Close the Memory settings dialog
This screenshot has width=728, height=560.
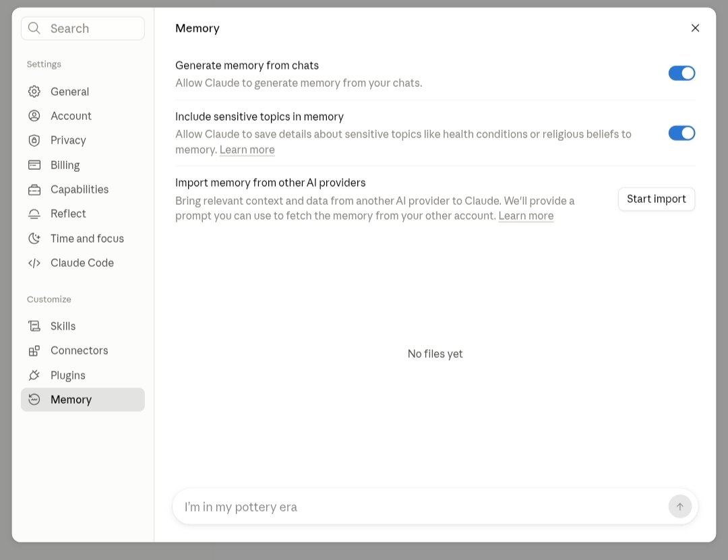coord(695,28)
